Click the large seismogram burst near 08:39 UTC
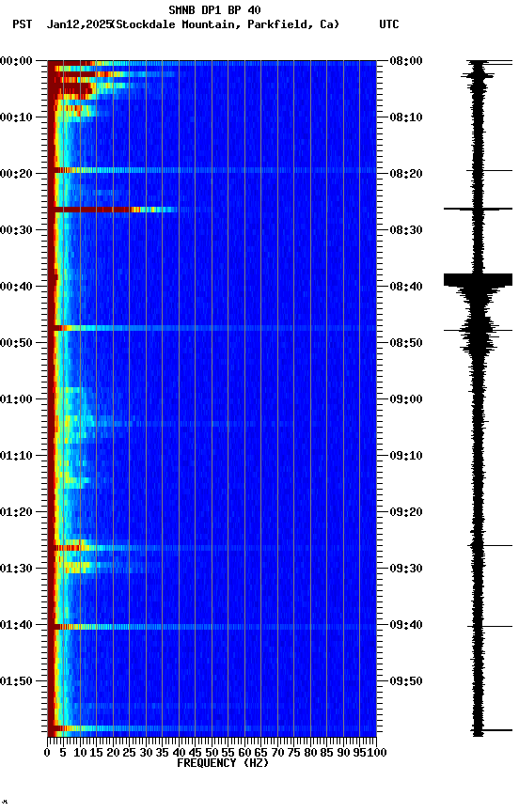This screenshot has width=519, height=812. [x=478, y=280]
